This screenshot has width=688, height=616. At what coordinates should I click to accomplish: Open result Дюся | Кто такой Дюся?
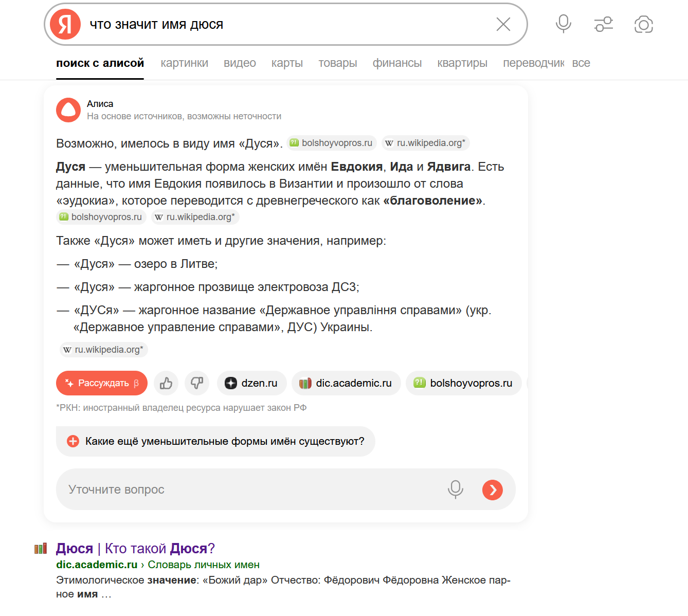coord(135,549)
